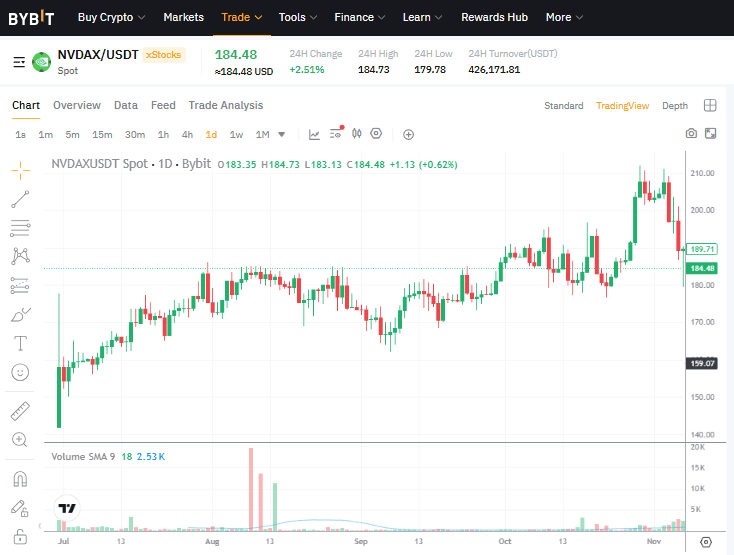Image resolution: width=734 pixels, height=555 pixels.
Task: Toggle stay in drawing mode pencil-lock
Action: 20,508
